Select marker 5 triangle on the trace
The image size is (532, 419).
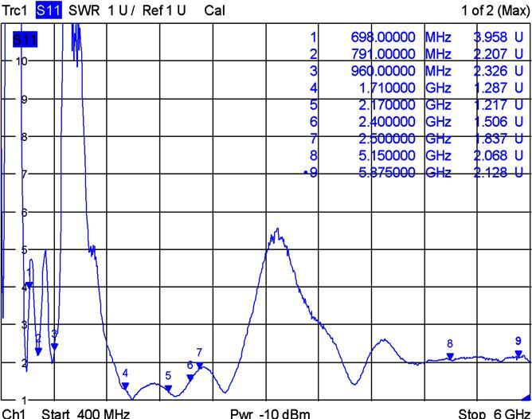168,389
